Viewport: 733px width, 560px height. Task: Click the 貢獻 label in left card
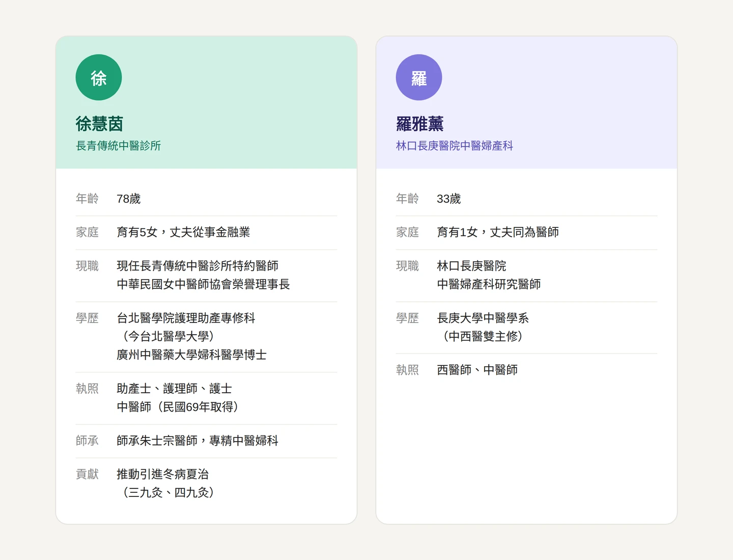coord(87,475)
